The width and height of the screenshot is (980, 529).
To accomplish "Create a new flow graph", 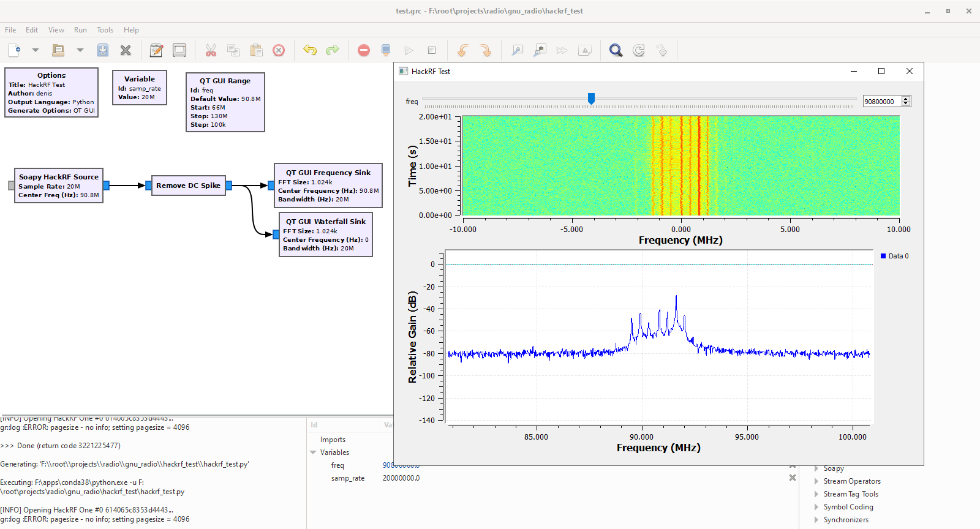I will coord(15,50).
